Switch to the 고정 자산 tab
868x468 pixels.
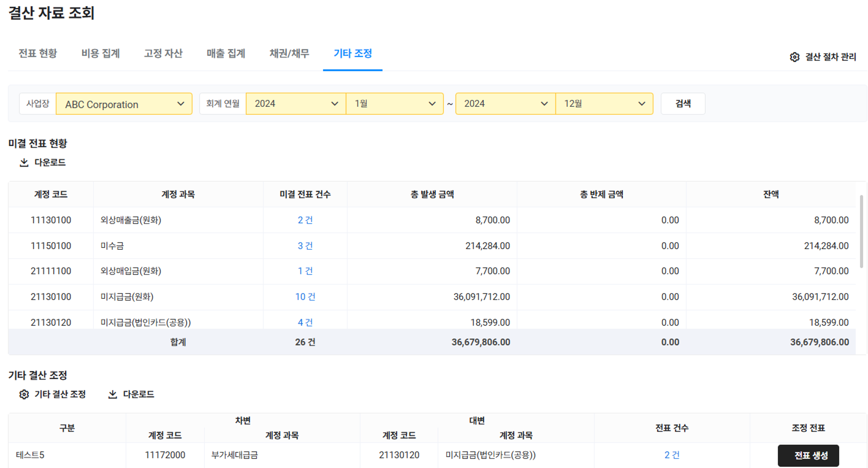tap(163, 53)
